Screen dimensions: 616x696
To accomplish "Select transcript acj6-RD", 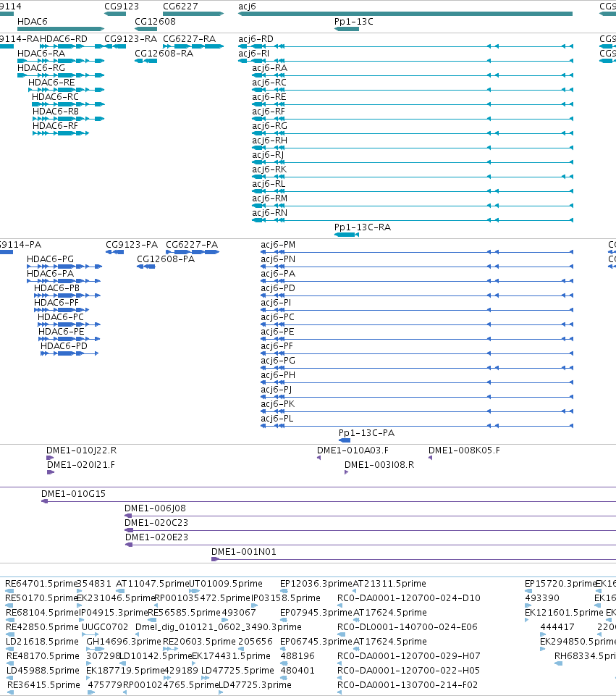I will (x=256, y=39).
